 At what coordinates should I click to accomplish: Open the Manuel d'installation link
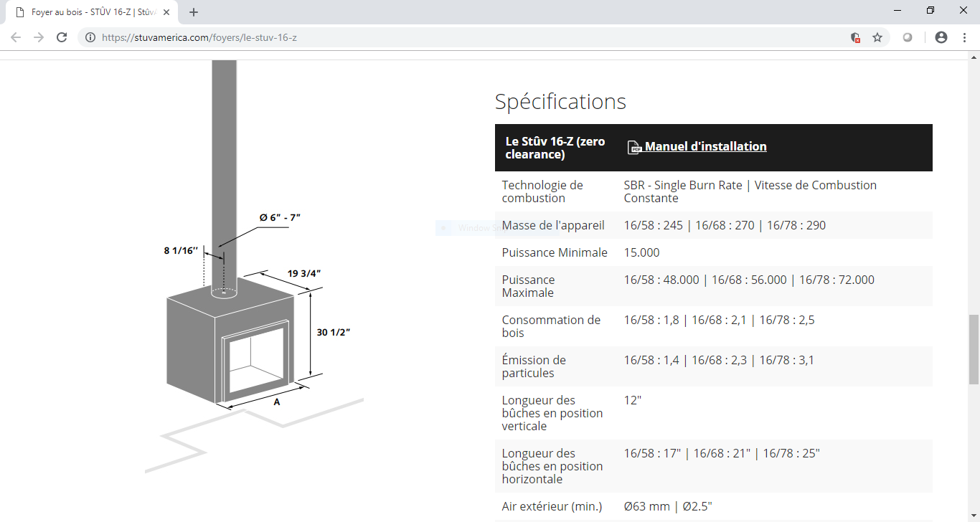click(705, 146)
